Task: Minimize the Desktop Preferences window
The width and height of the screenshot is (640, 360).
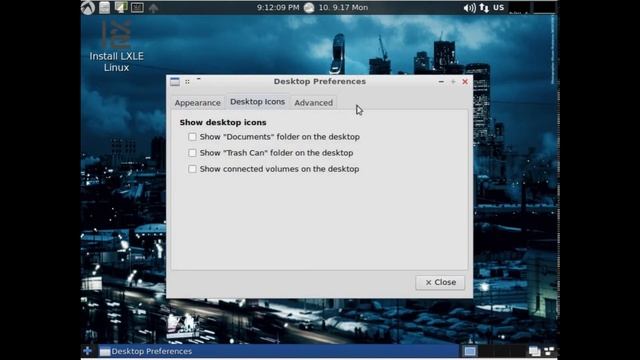Action: [x=441, y=82]
